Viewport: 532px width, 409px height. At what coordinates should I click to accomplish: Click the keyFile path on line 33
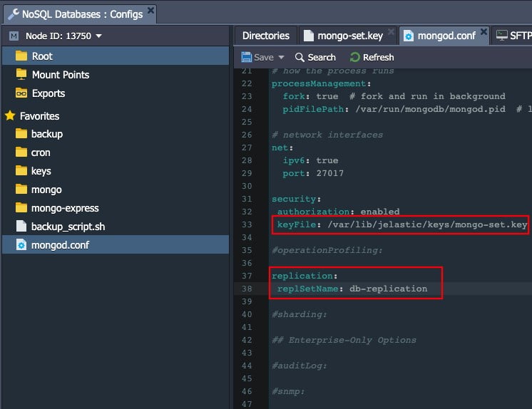pyautogui.click(x=427, y=224)
